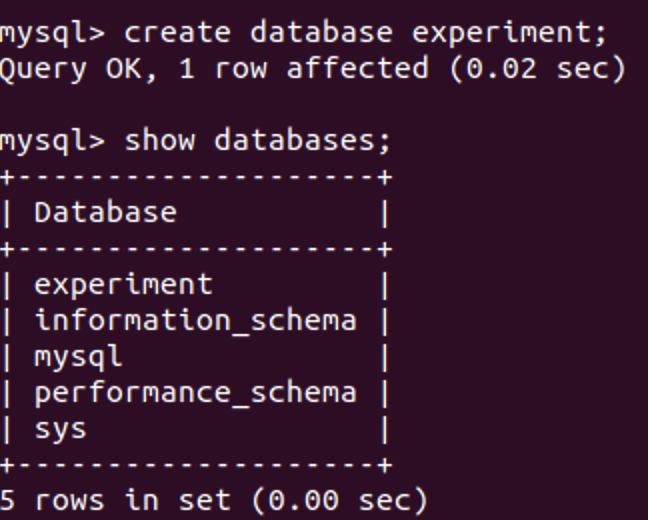This screenshot has height=520, width=648.
Task: Click the "Database" column header
Action: (x=105, y=213)
